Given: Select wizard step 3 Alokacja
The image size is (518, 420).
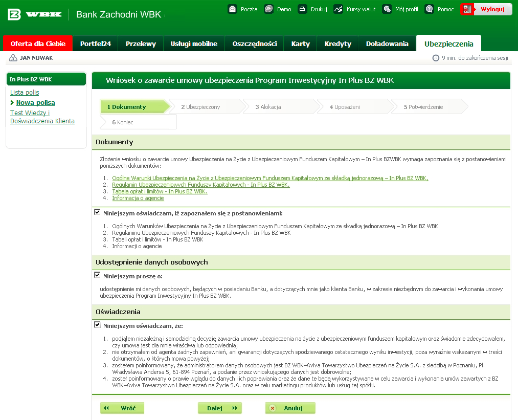Looking at the screenshot, I should point(281,107).
